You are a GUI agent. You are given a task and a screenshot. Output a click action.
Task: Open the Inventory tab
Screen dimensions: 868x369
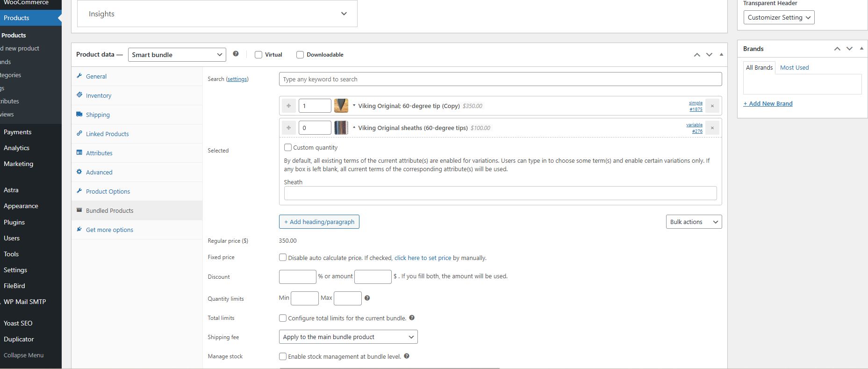coord(99,95)
